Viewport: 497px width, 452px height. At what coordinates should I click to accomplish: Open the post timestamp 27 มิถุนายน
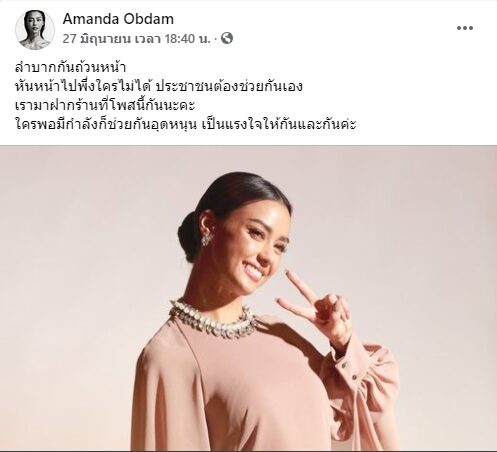pos(96,39)
